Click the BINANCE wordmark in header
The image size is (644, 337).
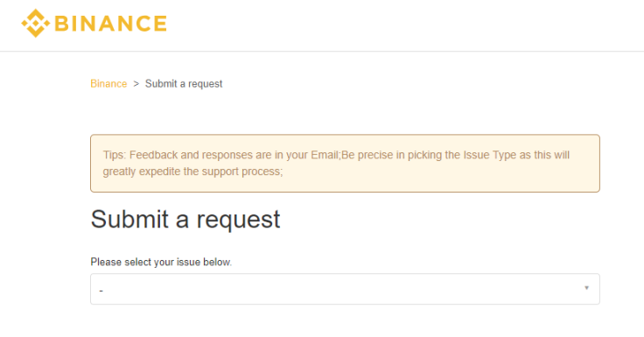(x=110, y=24)
